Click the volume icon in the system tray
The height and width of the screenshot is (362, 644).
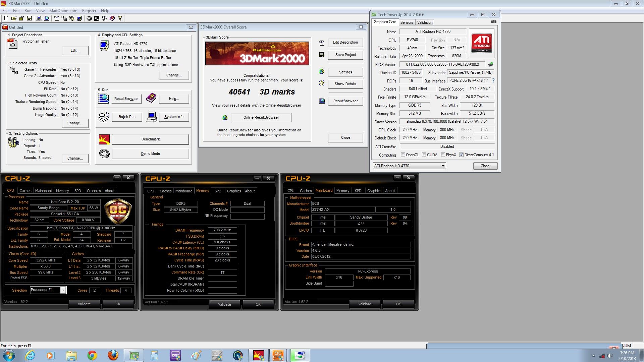pyautogui.click(x=610, y=356)
